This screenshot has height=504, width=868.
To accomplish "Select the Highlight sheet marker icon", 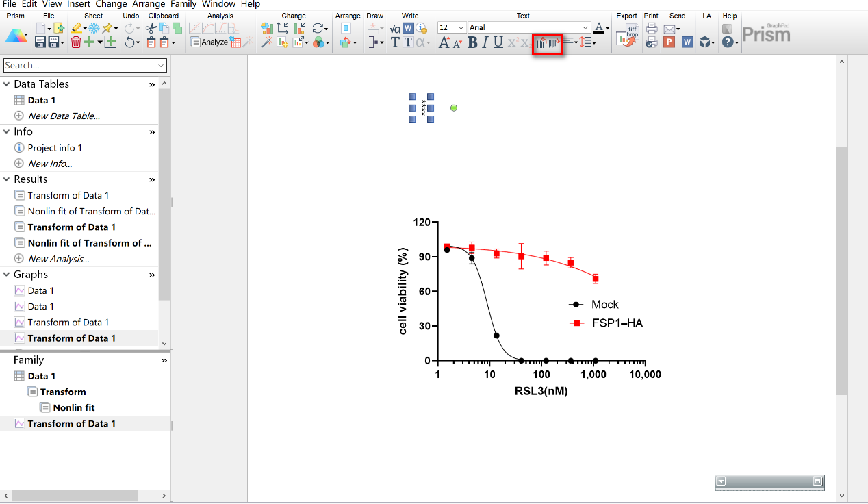I will coord(76,28).
